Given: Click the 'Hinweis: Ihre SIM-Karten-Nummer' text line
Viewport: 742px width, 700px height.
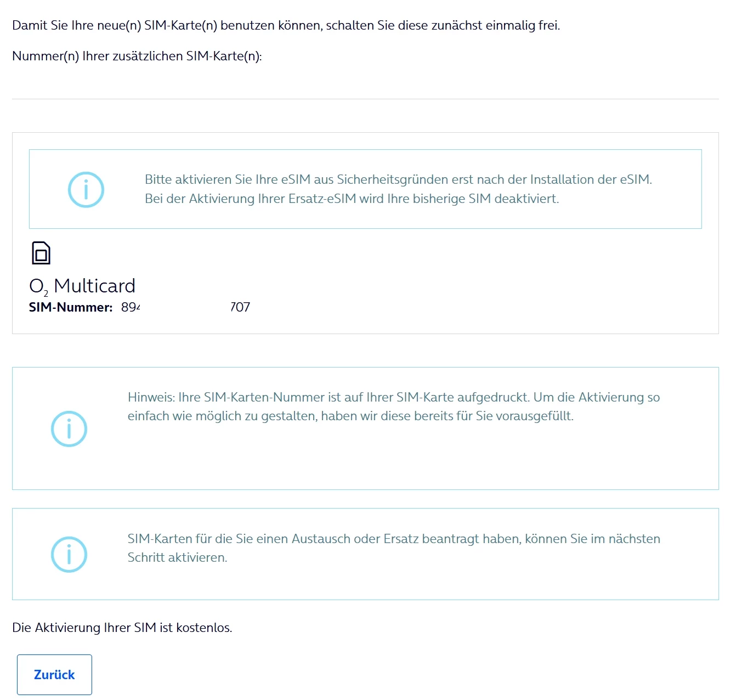Looking at the screenshot, I should [393, 397].
